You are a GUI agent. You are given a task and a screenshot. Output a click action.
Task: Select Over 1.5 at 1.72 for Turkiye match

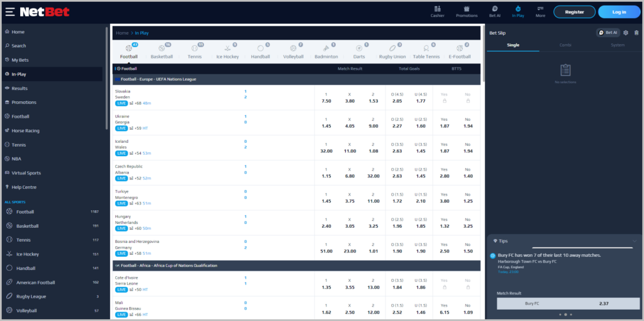[x=397, y=198]
